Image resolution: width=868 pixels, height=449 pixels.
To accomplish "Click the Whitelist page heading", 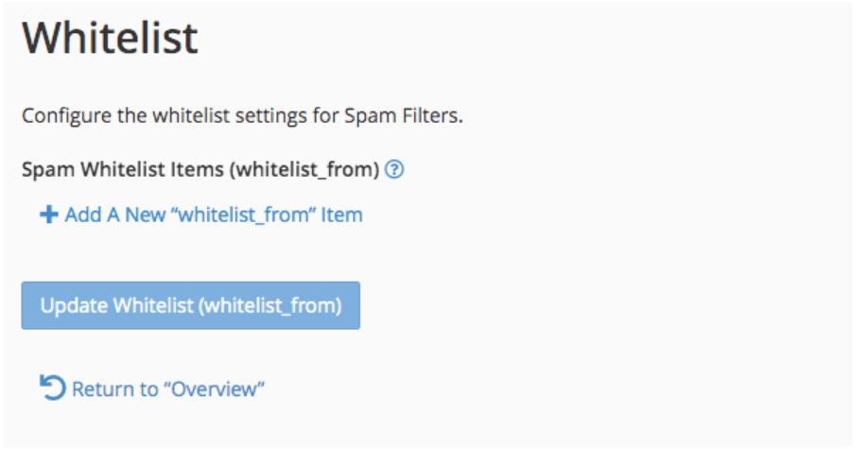I will [x=110, y=40].
